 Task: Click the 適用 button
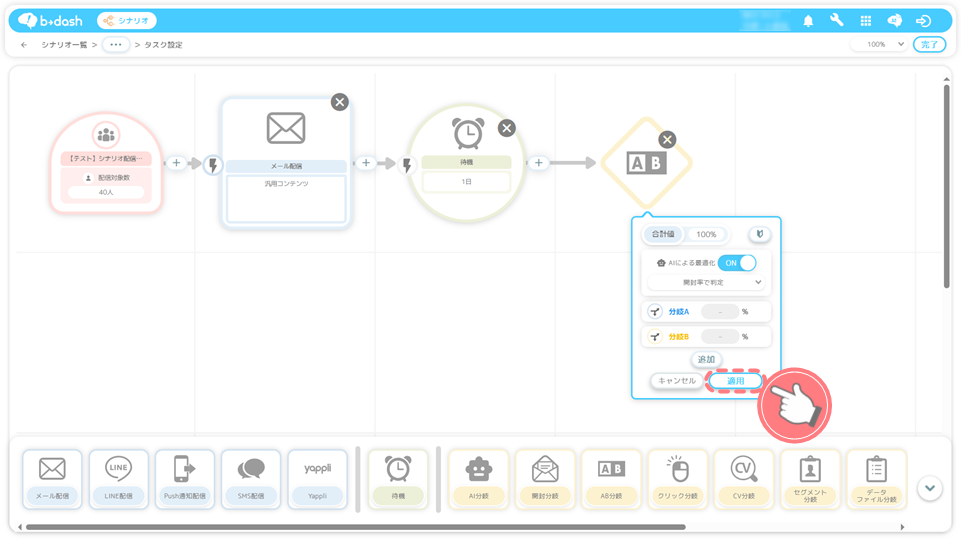click(x=735, y=381)
